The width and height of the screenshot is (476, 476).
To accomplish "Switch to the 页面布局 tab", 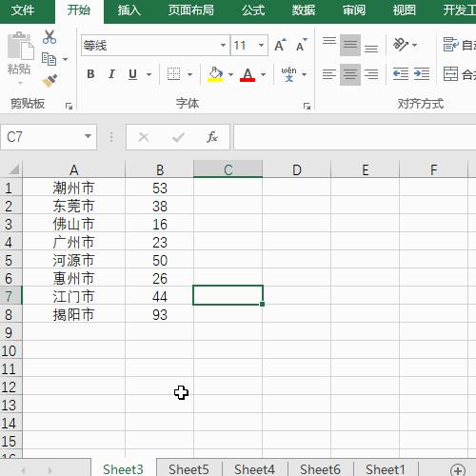I will tap(191, 10).
